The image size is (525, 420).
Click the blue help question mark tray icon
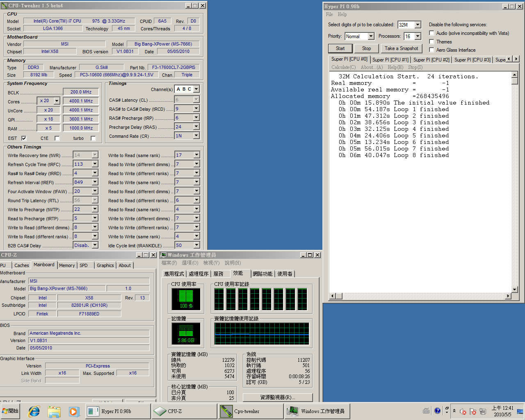point(437,411)
